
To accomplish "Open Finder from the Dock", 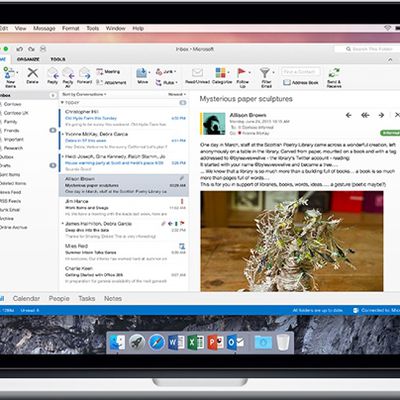I will [117, 342].
